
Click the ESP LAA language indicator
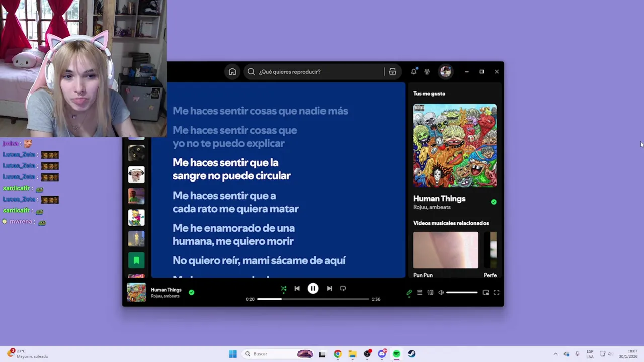[x=590, y=354]
